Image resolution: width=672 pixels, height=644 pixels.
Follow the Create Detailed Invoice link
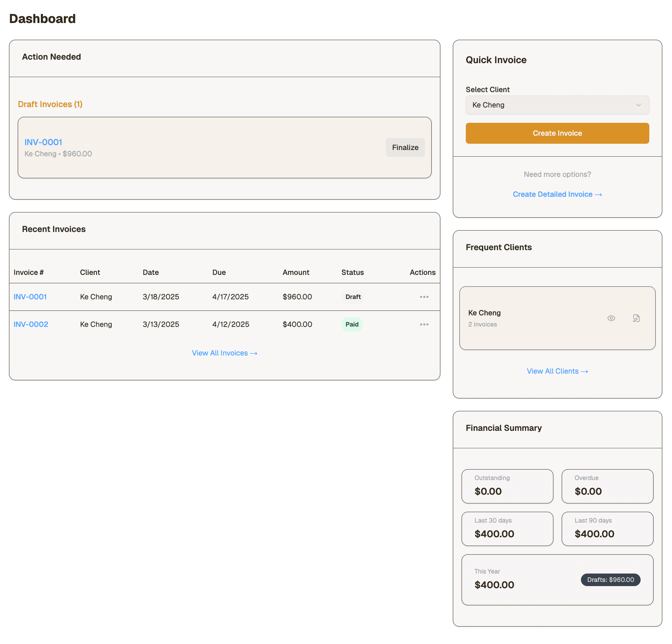(x=557, y=194)
